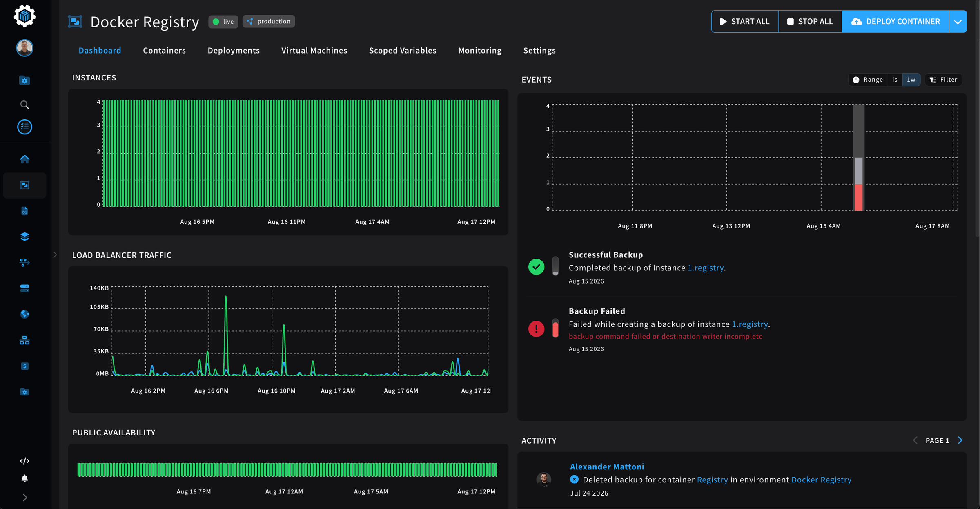Image resolution: width=980 pixels, height=509 pixels.
Task: Open the circled checklist icon in the sidebar
Action: tap(24, 127)
